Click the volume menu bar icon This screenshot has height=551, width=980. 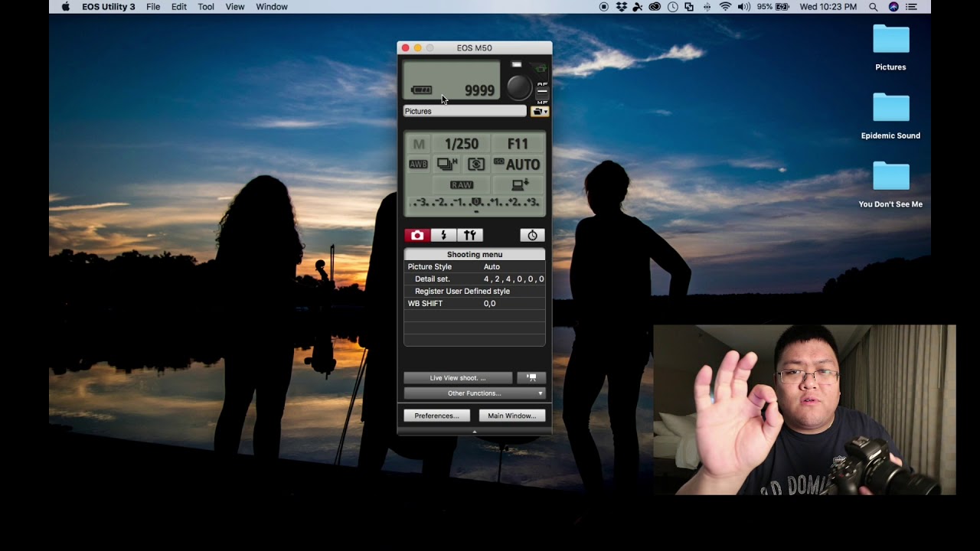click(x=743, y=7)
